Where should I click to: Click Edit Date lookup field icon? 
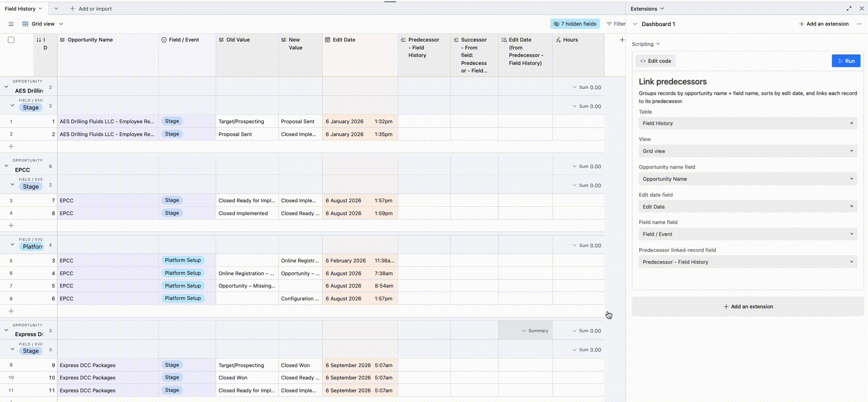(504, 40)
